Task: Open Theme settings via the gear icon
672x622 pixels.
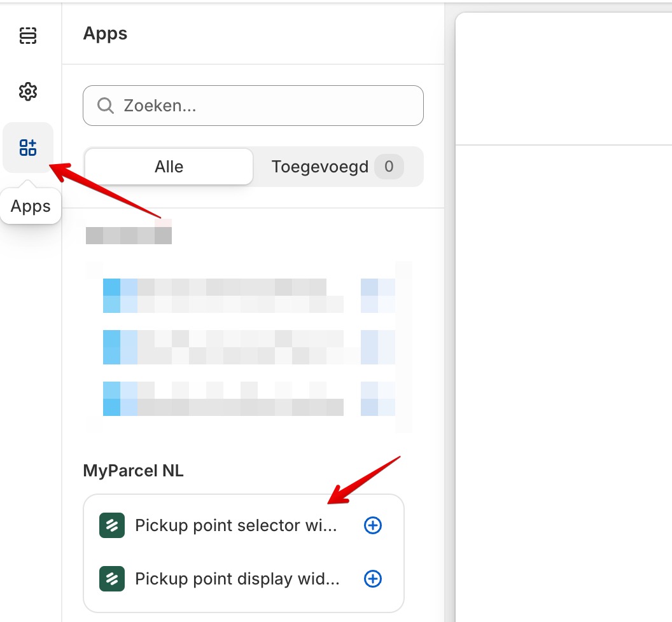Action: pos(28,92)
